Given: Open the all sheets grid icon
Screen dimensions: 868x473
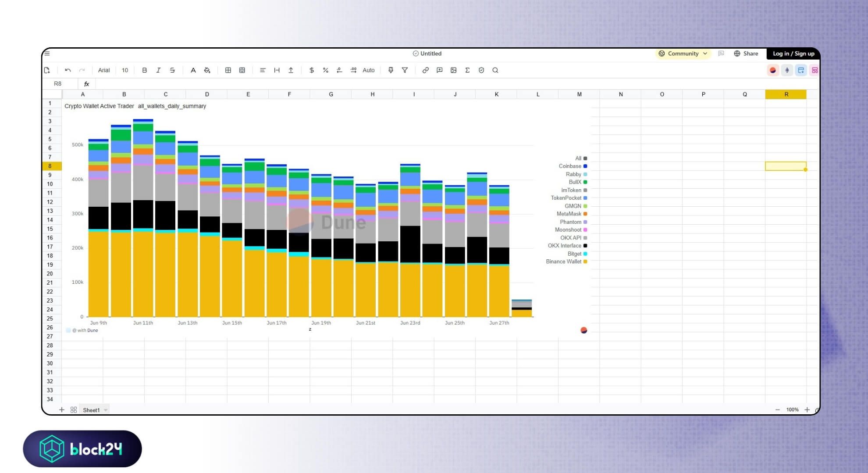Looking at the screenshot, I should [74, 410].
